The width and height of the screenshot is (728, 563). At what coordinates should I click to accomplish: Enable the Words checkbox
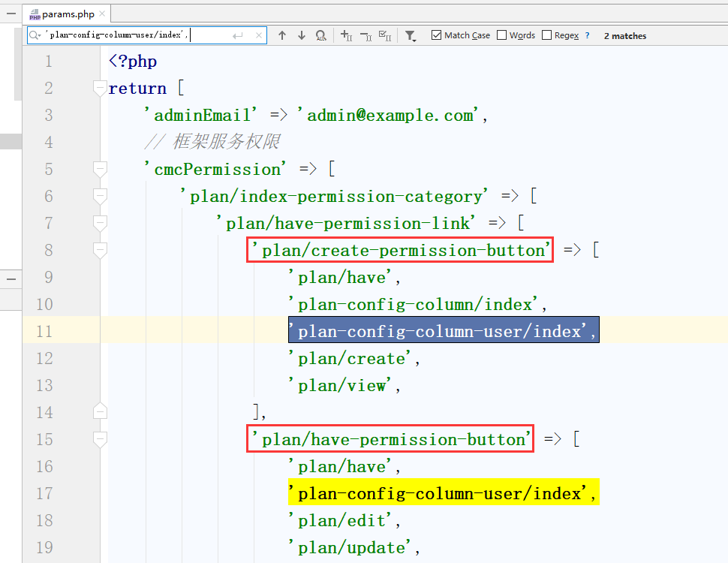click(x=502, y=35)
